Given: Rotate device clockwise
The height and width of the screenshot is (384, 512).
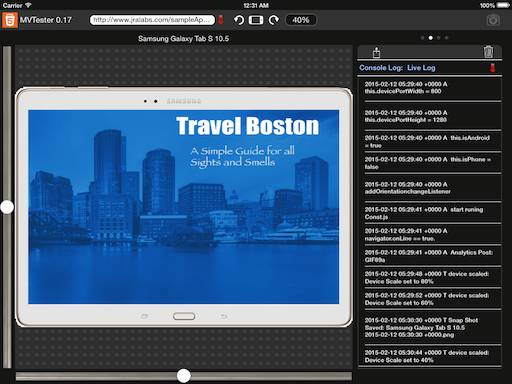Looking at the screenshot, I should click(x=274, y=20).
